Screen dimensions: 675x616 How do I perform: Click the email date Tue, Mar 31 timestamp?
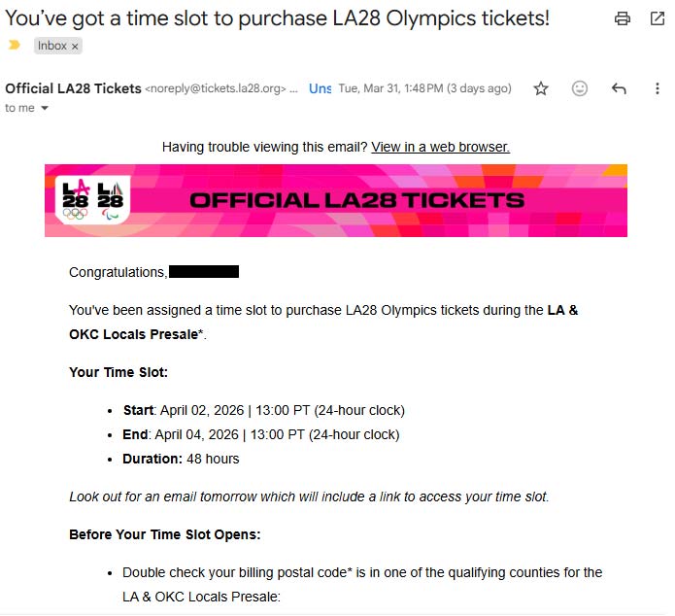coord(424,88)
